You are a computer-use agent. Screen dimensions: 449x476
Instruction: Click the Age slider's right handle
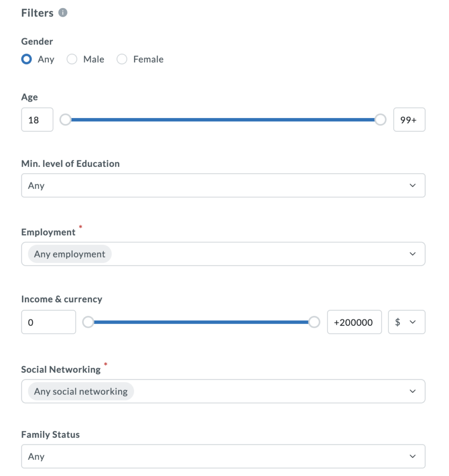click(381, 120)
